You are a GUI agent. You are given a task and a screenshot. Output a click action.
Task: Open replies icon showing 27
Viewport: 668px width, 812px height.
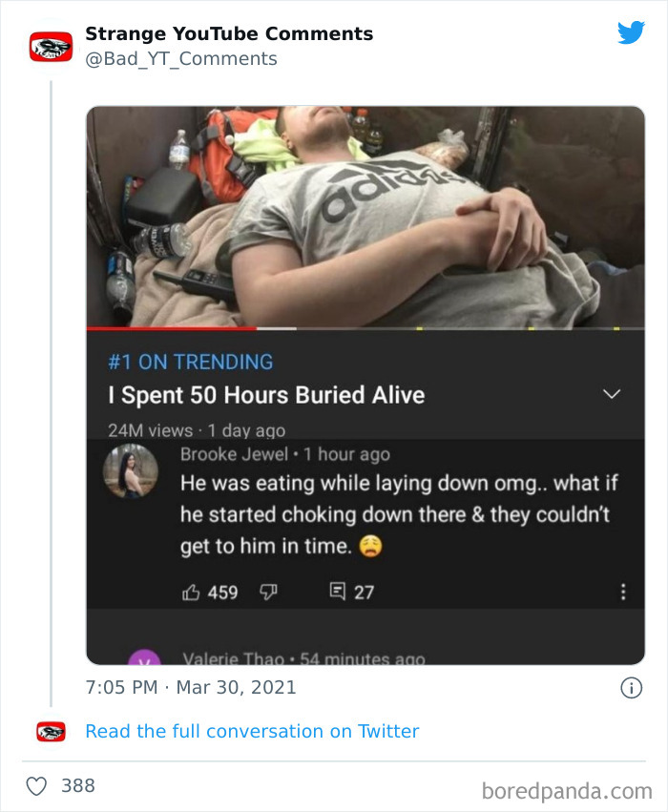coord(338,591)
